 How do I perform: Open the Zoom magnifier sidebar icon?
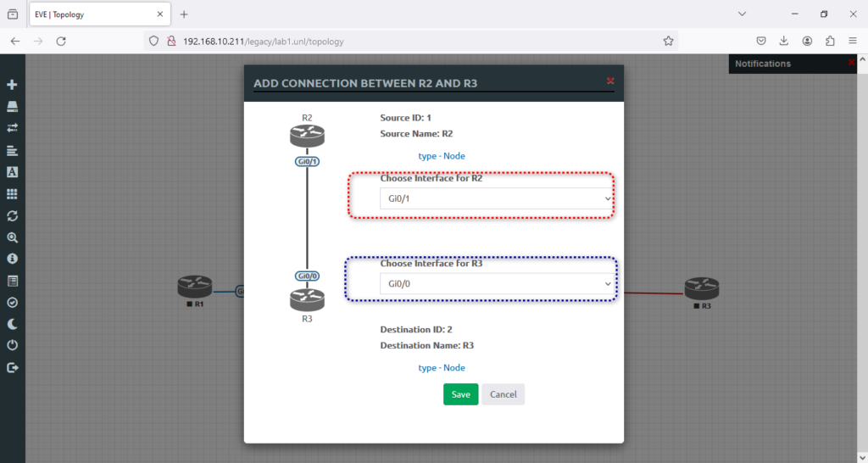coord(12,237)
